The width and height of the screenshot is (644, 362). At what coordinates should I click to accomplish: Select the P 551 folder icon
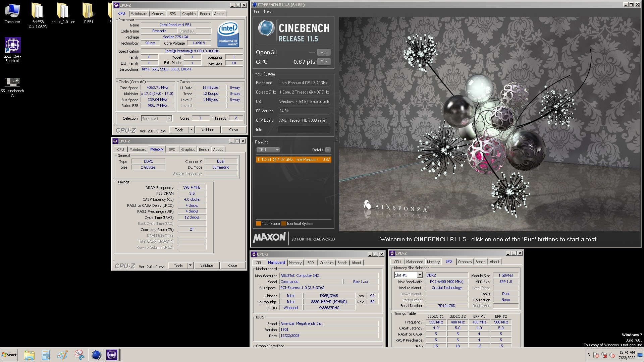coord(88,13)
